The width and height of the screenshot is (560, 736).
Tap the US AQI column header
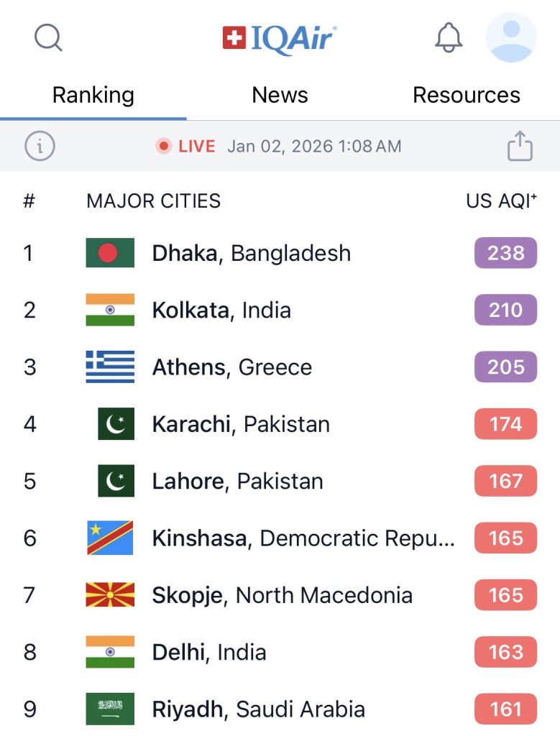click(501, 201)
